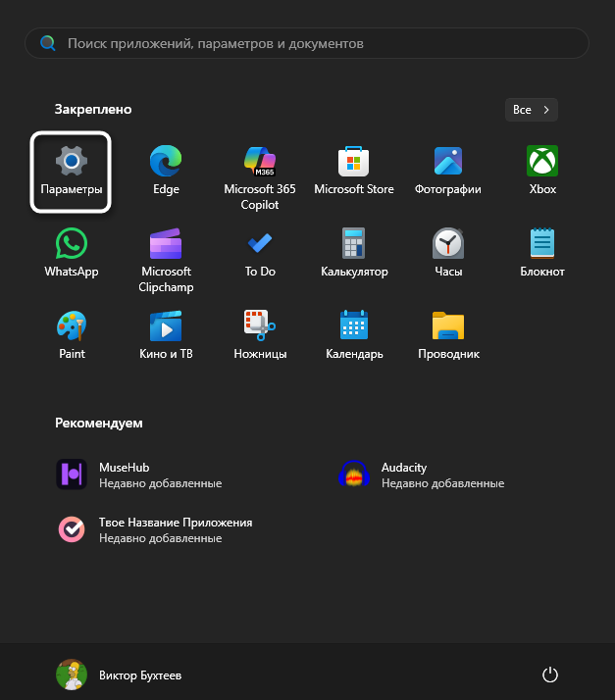Launch Блокнот notepad
The width and height of the screenshot is (615, 700).
click(x=542, y=255)
